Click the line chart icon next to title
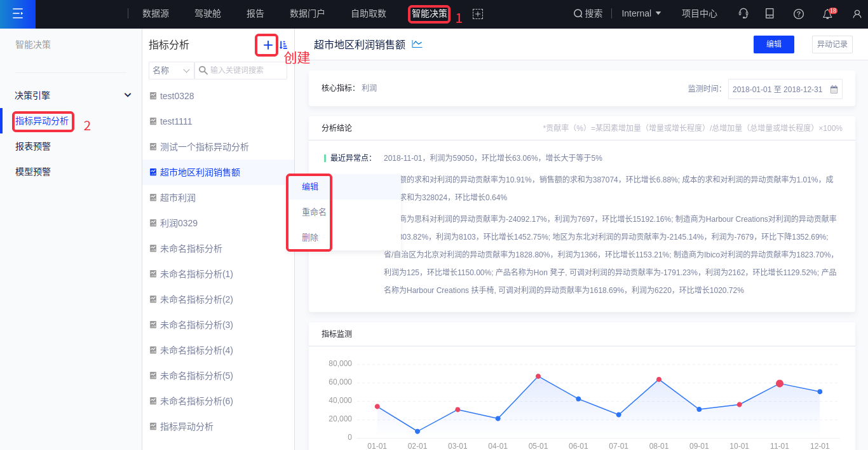Screen dimensions: 868x450 tap(417, 44)
